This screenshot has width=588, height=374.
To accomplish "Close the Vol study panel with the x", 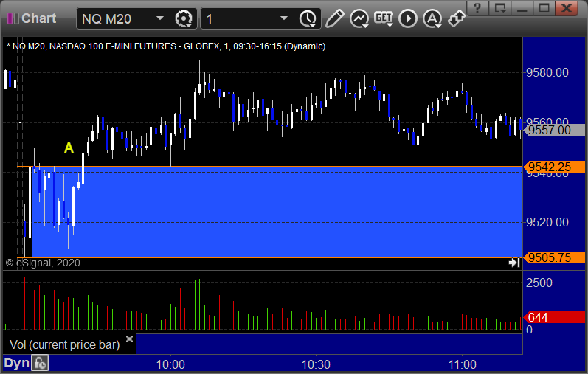I will (129, 339).
